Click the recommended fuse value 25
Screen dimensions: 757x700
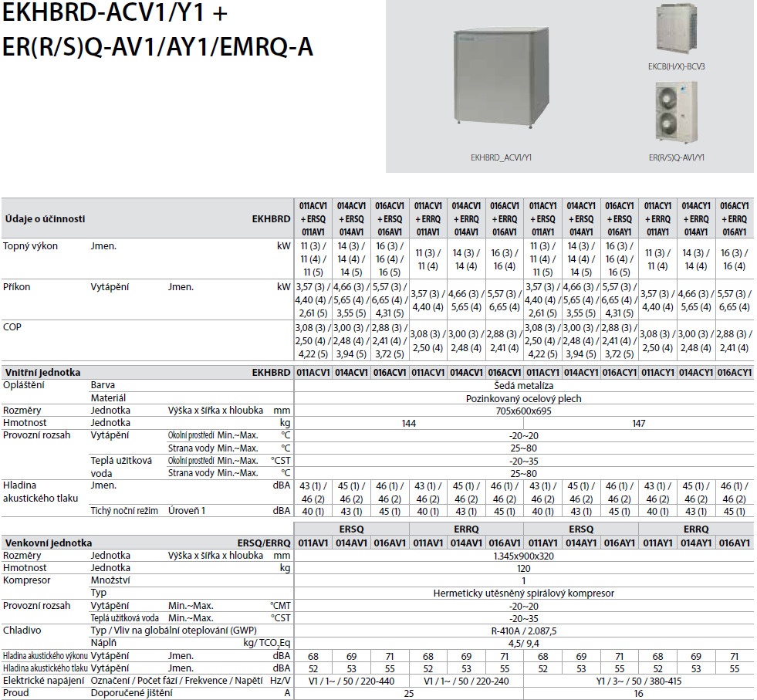click(409, 694)
